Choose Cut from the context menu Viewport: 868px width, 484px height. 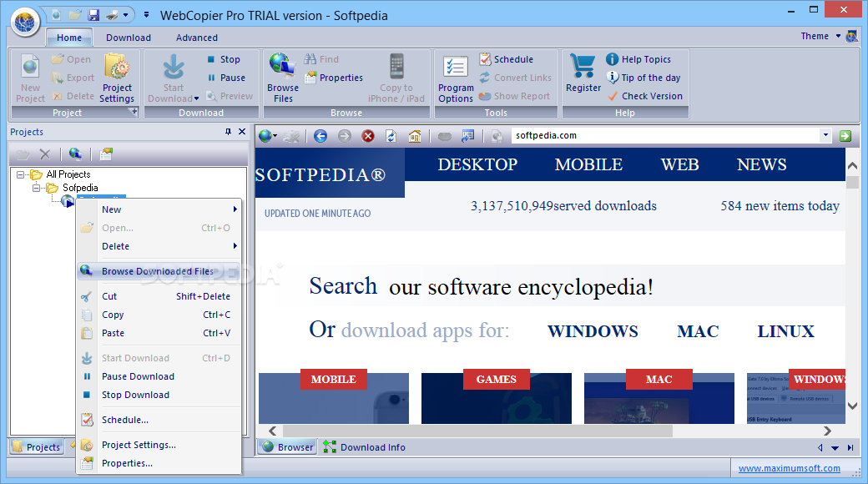[x=159, y=296]
